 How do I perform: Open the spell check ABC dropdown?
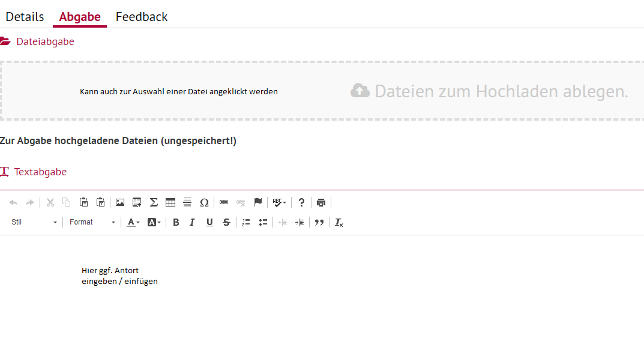[x=279, y=202]
